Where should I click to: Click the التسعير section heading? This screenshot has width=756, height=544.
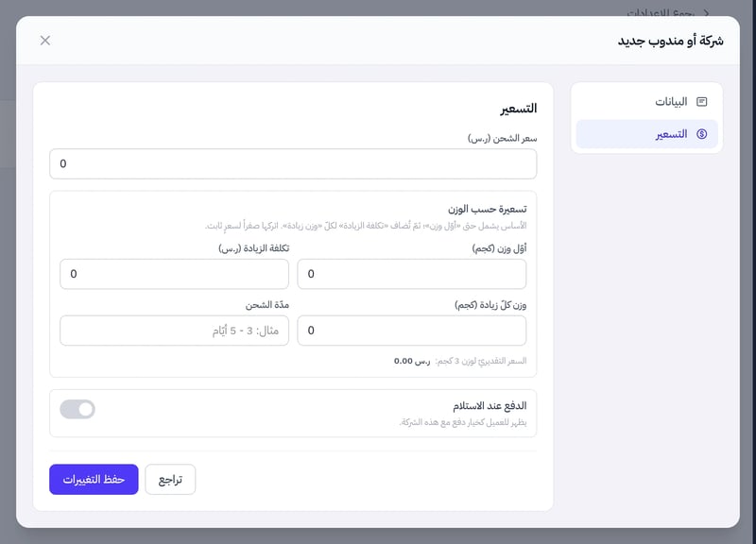click(518, 109)
